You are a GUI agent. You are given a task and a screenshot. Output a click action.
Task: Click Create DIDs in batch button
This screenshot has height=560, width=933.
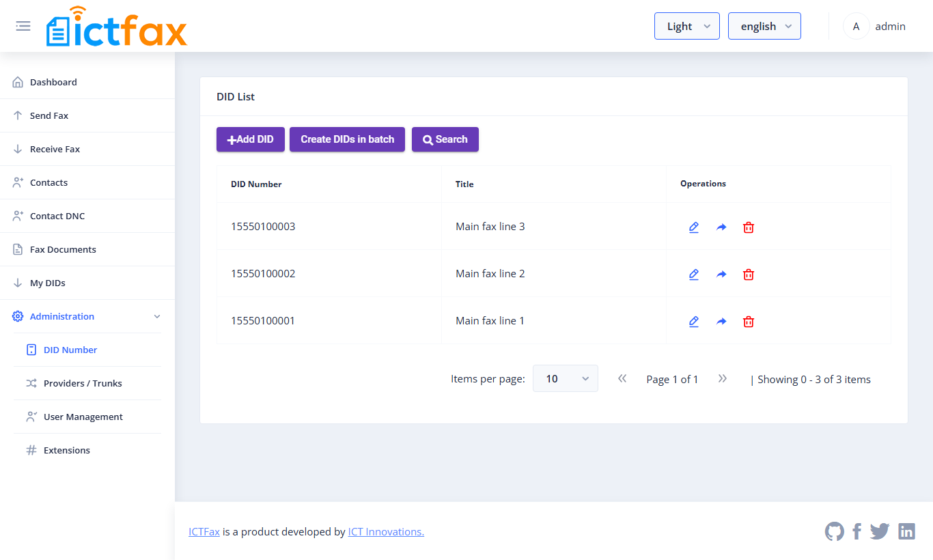tap(348, 139)
